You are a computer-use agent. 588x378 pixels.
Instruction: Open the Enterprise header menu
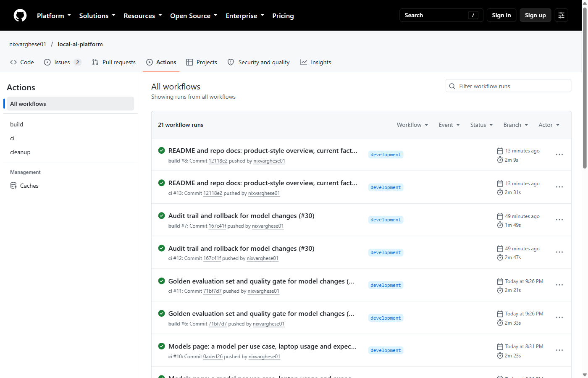coord(245,16)
